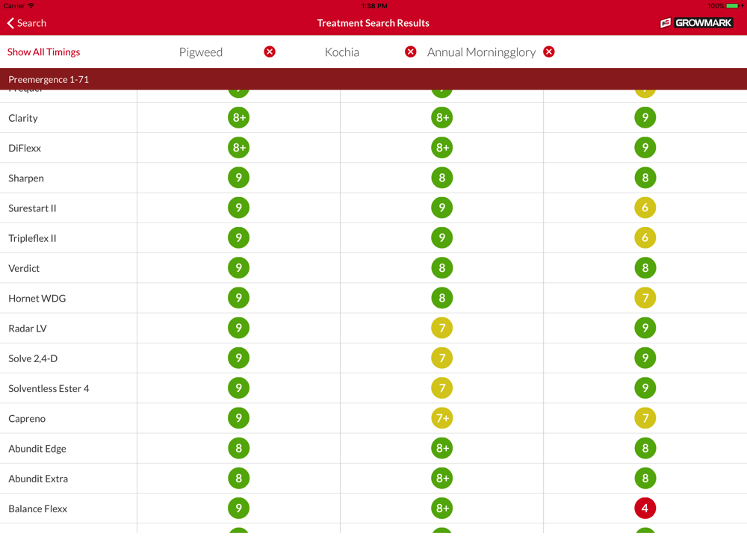Tap Solventless Ester 4's Kochia rating 7
This screenshot has width=747, height=560.
442,388
